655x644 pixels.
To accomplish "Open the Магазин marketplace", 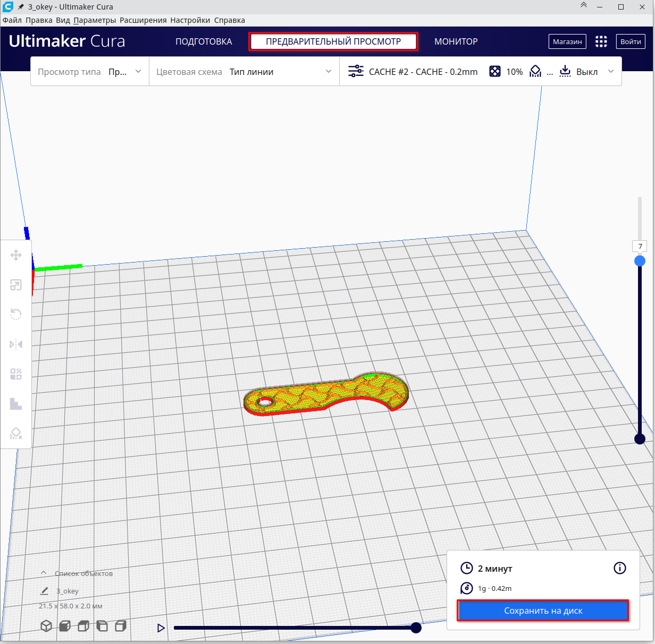I will click(567, 41).
